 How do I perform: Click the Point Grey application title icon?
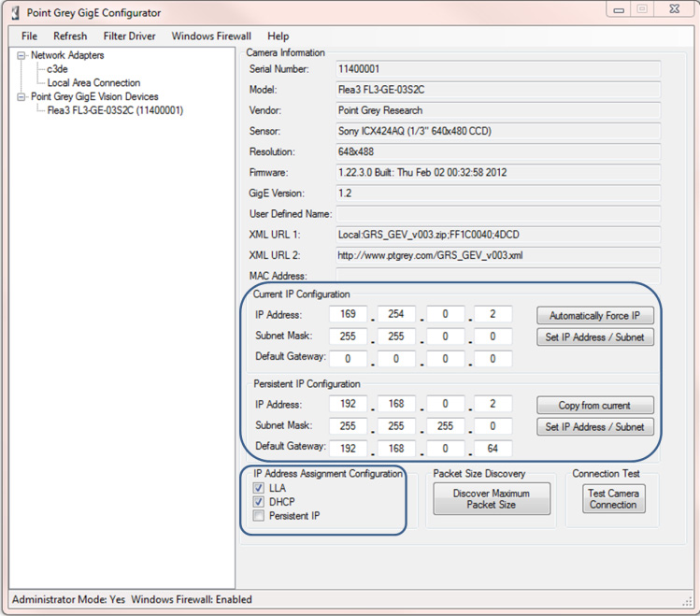point(16,12)
